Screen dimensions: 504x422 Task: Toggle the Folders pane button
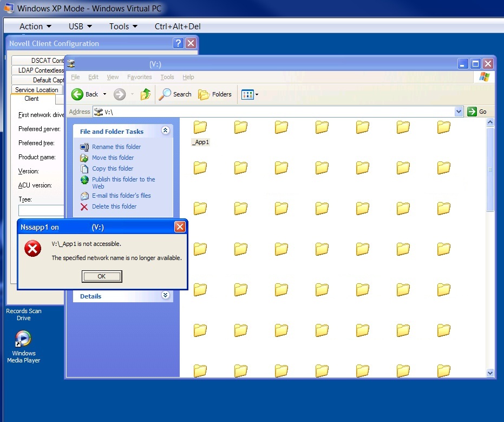[x=215, y=94]
